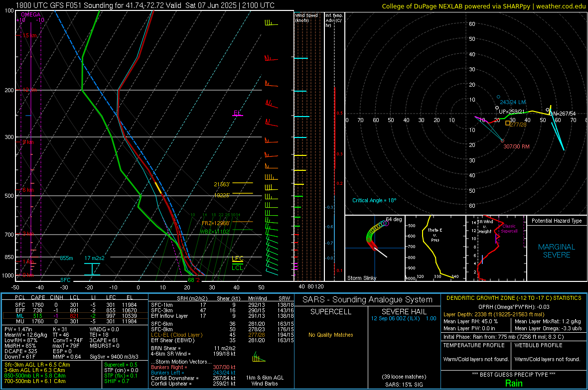Click the magenta 'EL' marker on the Skew-T

pyautogui.click(x=237, y=113)
